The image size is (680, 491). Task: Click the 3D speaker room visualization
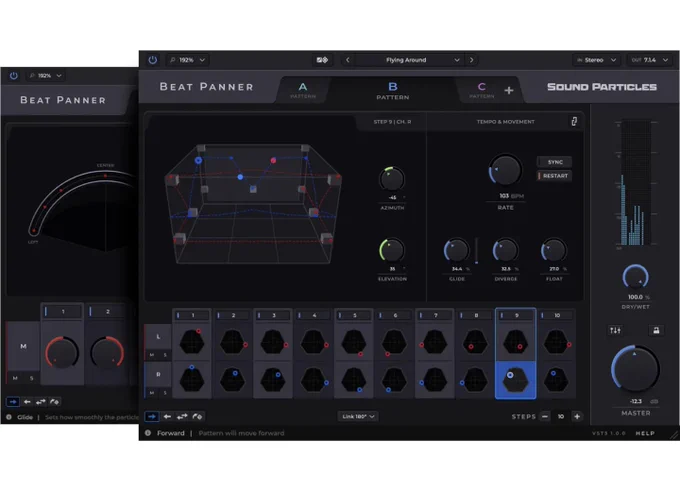252,204
